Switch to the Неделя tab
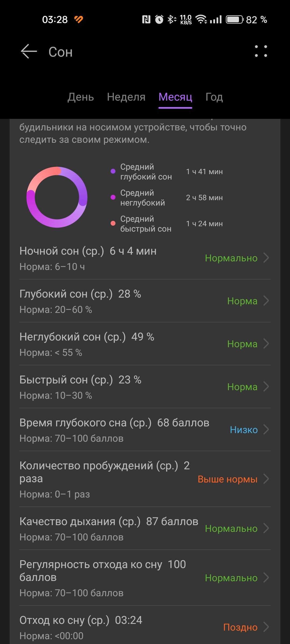 tap(126, 97)
